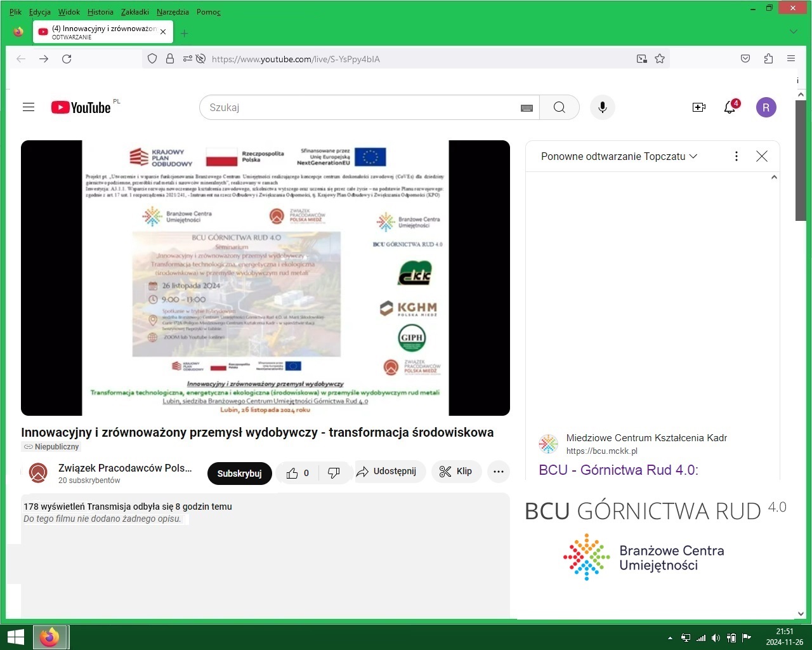Screen dimensions: 812x650
Task: Open BCU - Górnictwa Rud 4.0 link
Action: coord(619,470)
